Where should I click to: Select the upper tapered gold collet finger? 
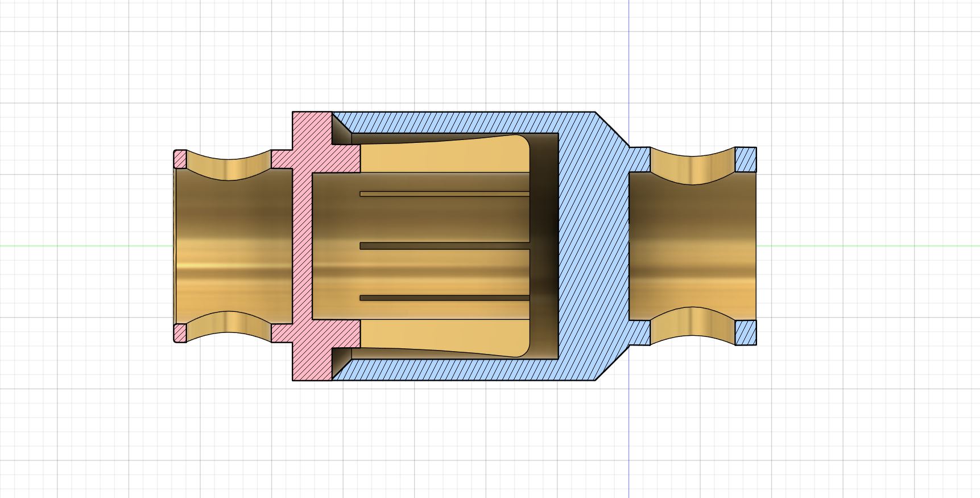pos(445,154)
